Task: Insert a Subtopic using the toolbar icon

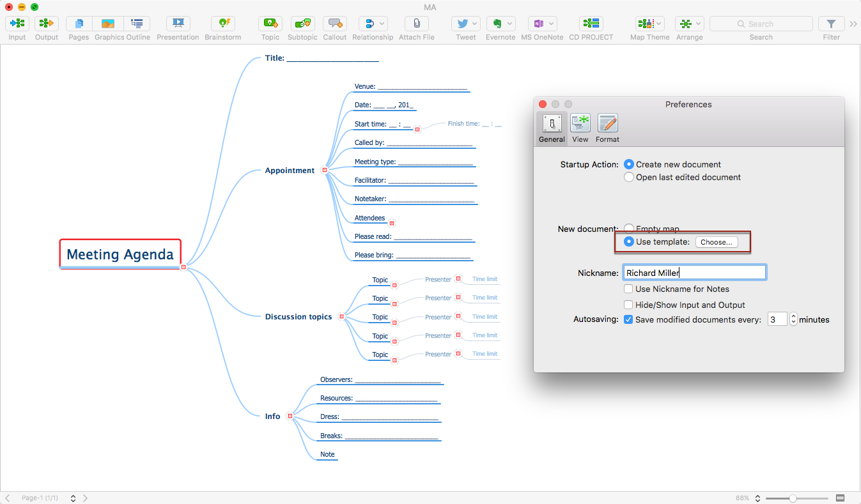Action: (x=302, y=24)
